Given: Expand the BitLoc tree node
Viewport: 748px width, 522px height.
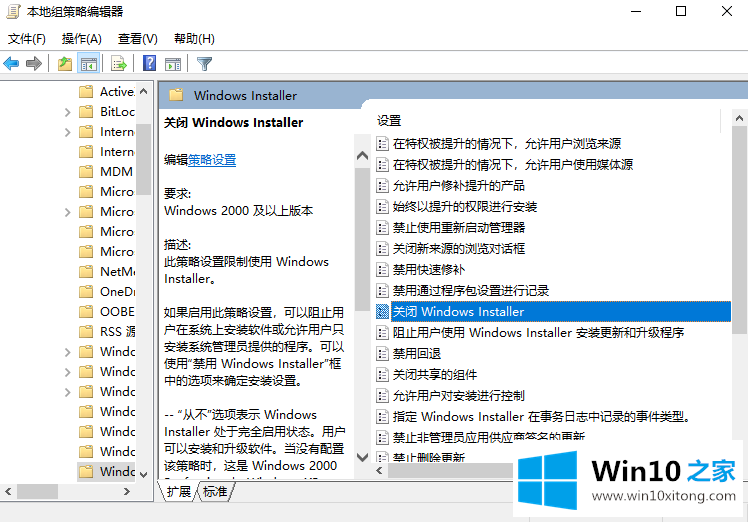Looking at the screenshot, I should (67, 112).
